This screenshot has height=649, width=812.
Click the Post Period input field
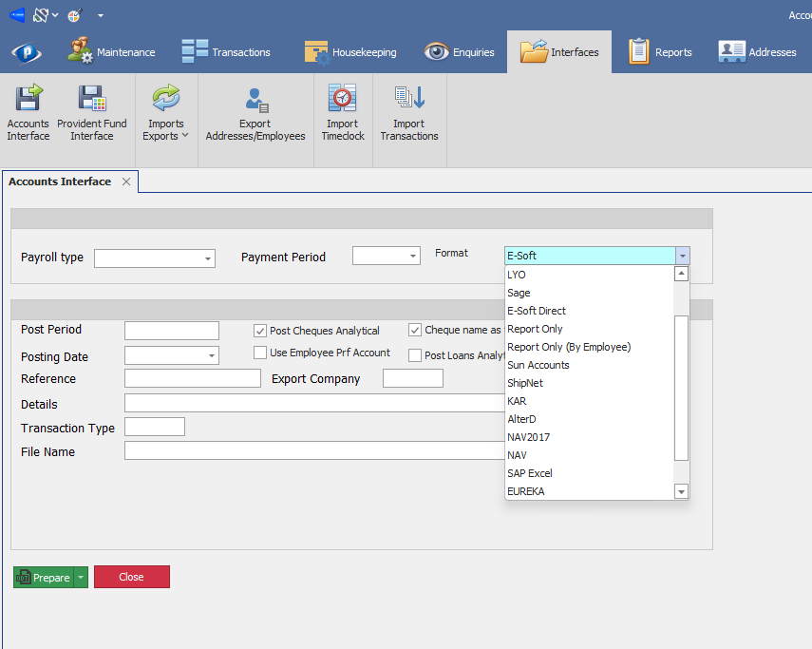(x=172, y=331)
